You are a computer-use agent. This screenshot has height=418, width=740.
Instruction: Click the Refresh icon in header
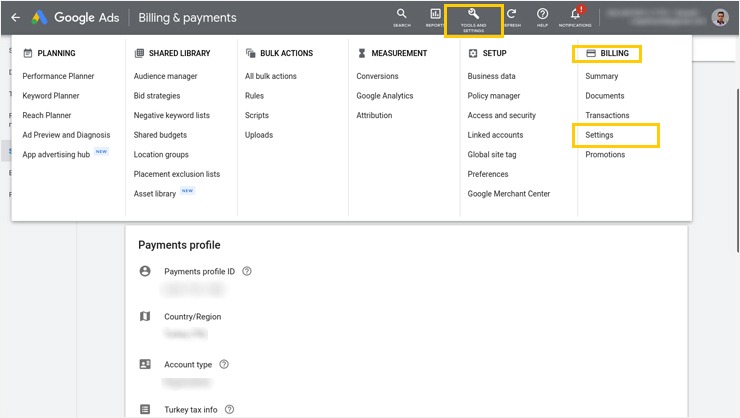[511, 15]
